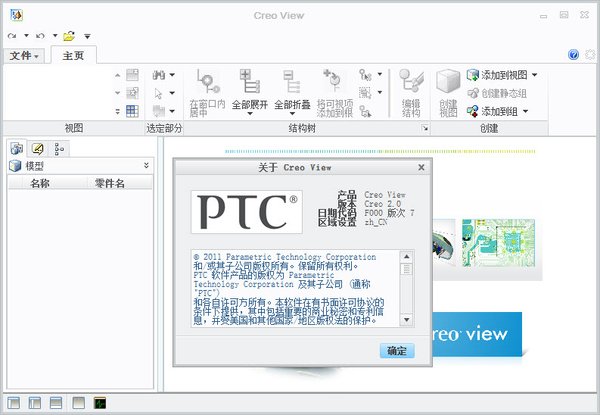Click 将可视项添加到根 button

pos(335,93)
